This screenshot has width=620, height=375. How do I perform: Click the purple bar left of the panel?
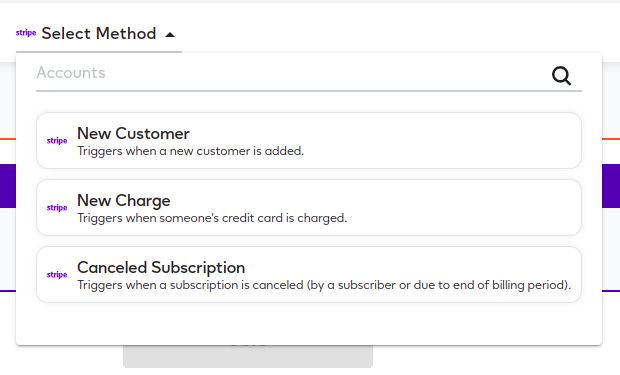click(x=8, y=186)
